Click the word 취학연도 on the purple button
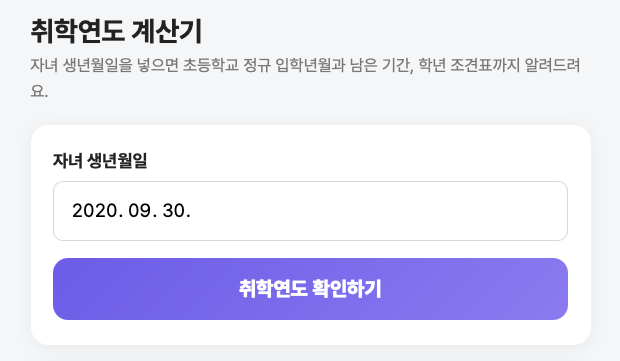The height and width of the screenshot is (361, 620). 273,289
